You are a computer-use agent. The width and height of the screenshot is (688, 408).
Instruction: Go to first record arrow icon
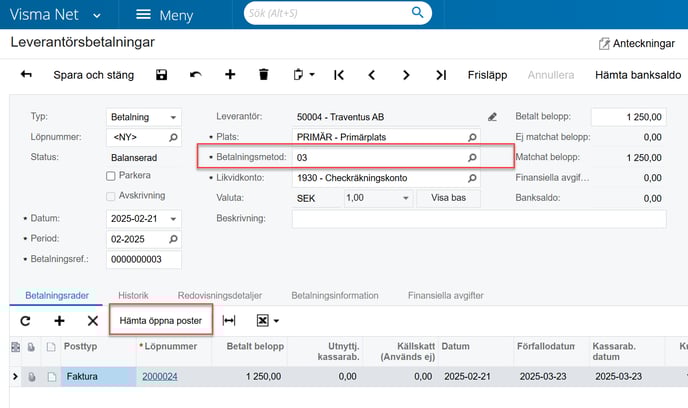(339, 75)
